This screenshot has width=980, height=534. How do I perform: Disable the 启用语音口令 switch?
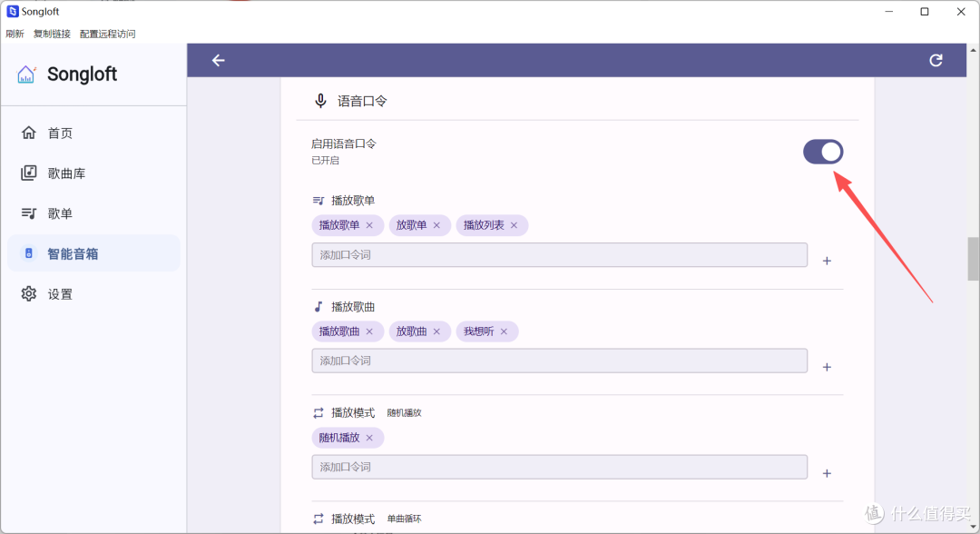coord(823,152)
